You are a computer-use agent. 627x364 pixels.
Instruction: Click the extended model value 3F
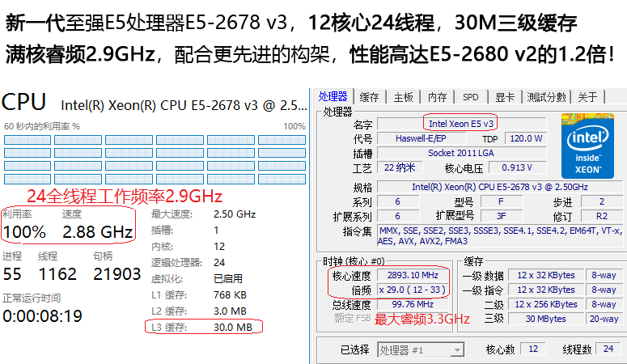[501, 217]
